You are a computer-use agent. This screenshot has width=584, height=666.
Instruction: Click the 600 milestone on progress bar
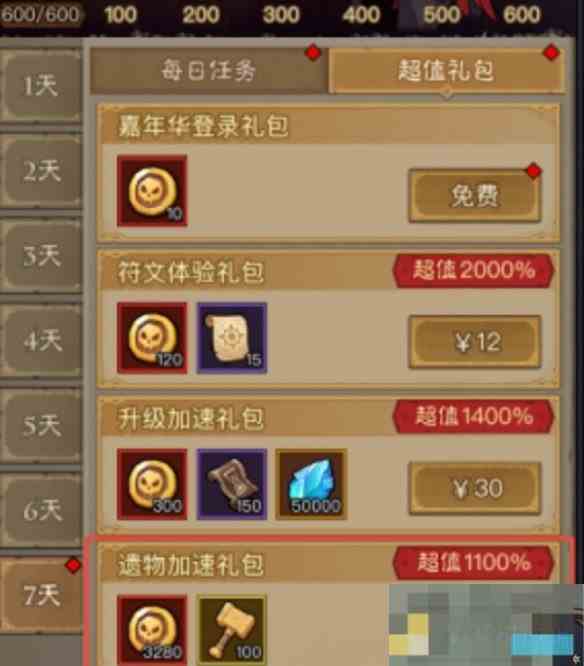click(522, 15)
